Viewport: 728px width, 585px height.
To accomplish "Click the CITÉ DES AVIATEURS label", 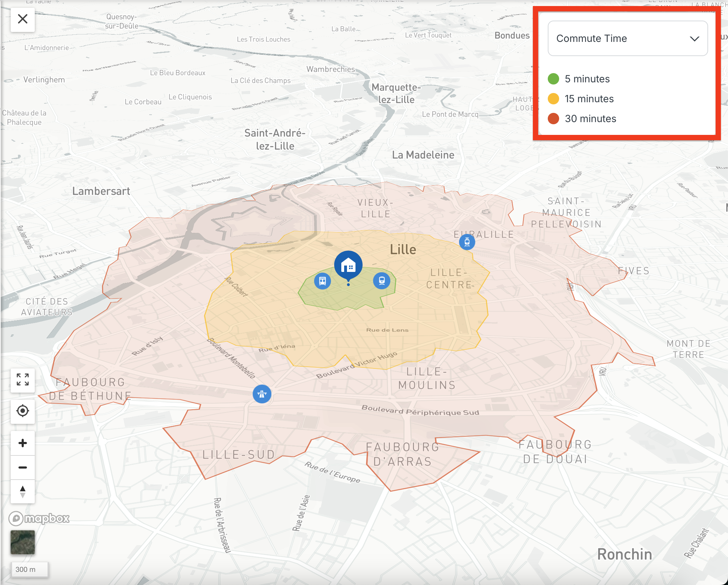I will (x=47, y=307).
